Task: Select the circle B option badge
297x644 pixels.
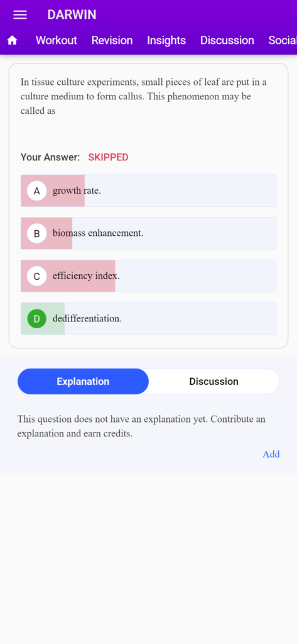Action: coord(37,234)
